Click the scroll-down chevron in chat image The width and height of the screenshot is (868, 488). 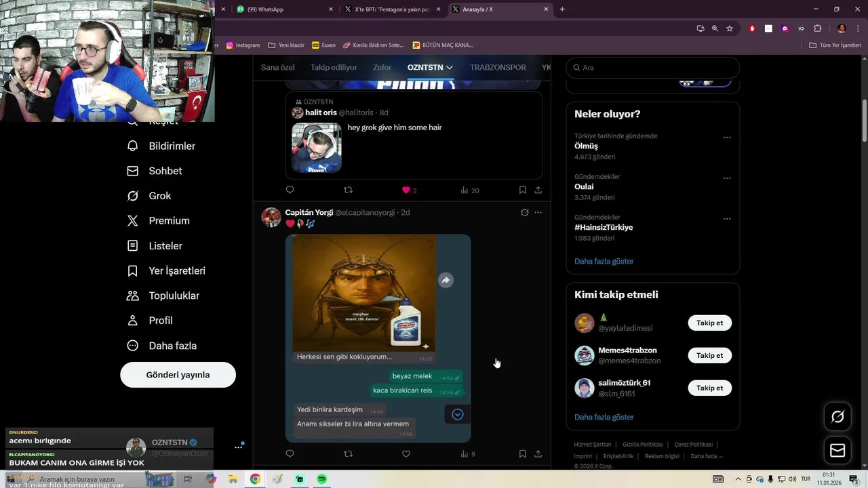point(458,414)
